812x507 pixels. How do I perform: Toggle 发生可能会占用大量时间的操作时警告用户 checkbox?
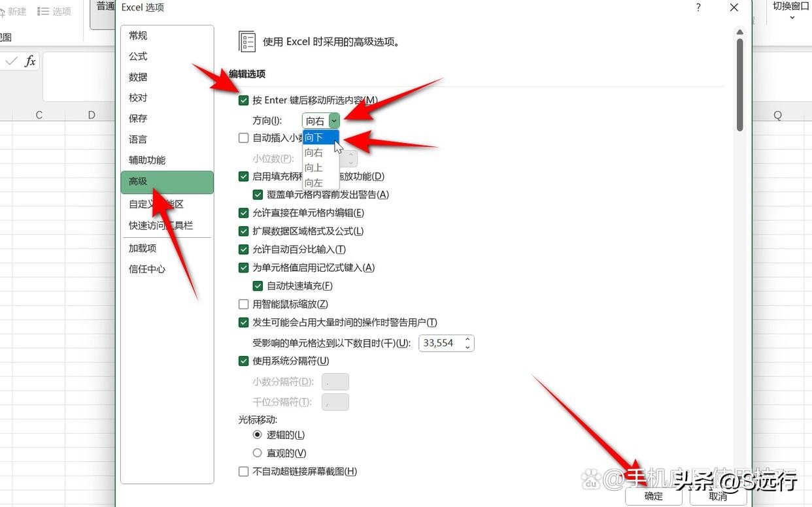click(x=244, y=323)
